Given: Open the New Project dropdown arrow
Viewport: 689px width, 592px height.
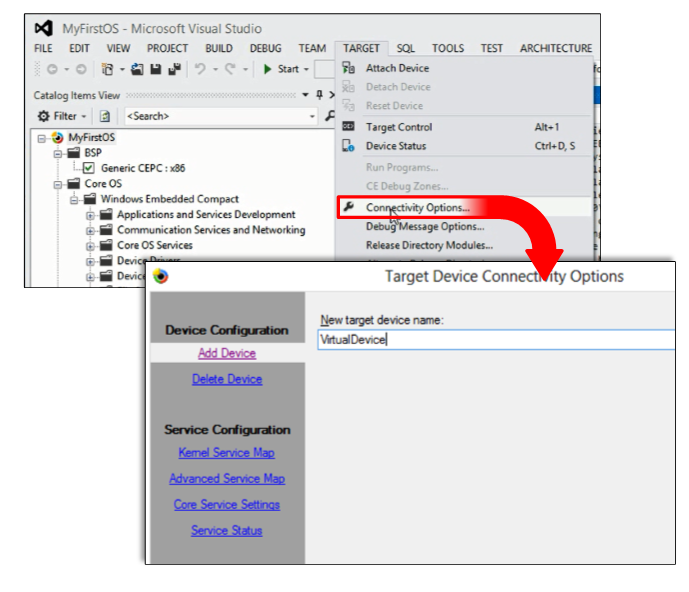Looking at the screenshot, I should click(x=122, y=69).
